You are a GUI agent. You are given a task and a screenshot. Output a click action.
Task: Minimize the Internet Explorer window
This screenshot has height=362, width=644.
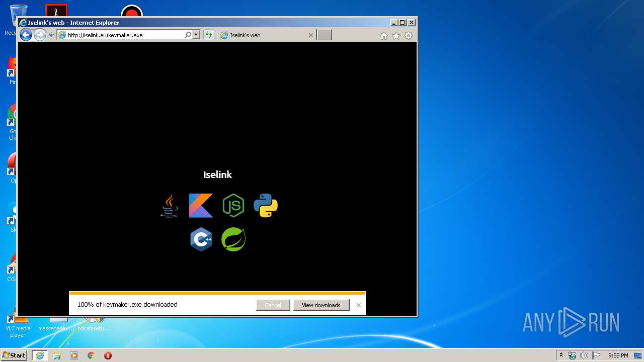click(x=394, y=23)
